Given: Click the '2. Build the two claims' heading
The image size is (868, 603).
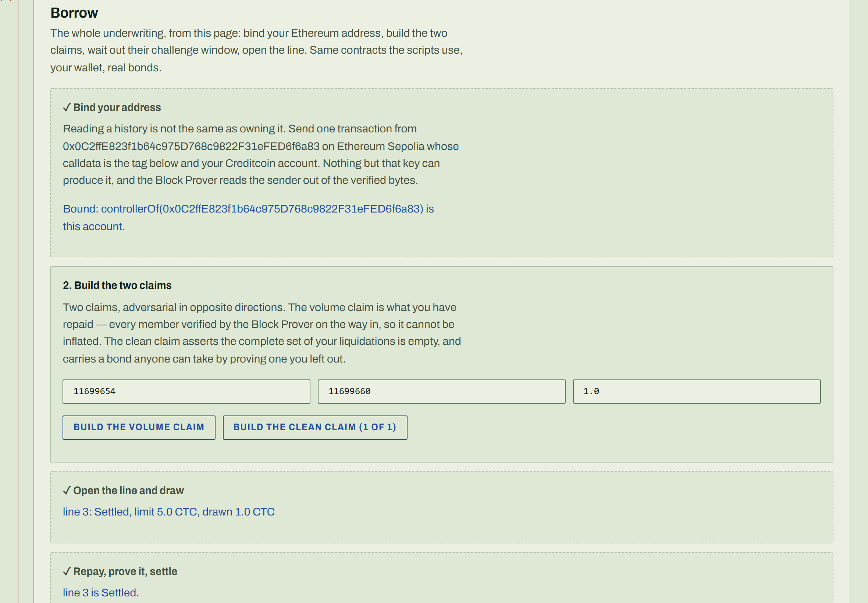Looking at the screenshot, I should point(117,286).
